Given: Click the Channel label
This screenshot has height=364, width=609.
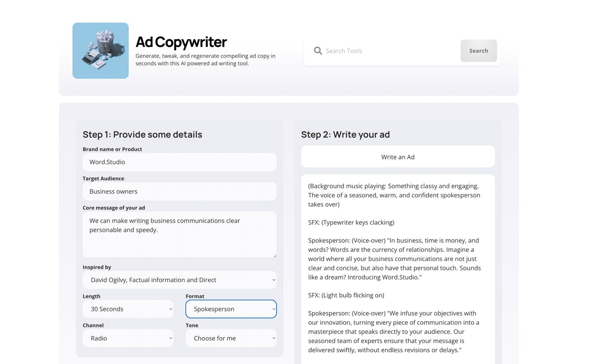Looking at the screenshot, I should tap(94, 326).
